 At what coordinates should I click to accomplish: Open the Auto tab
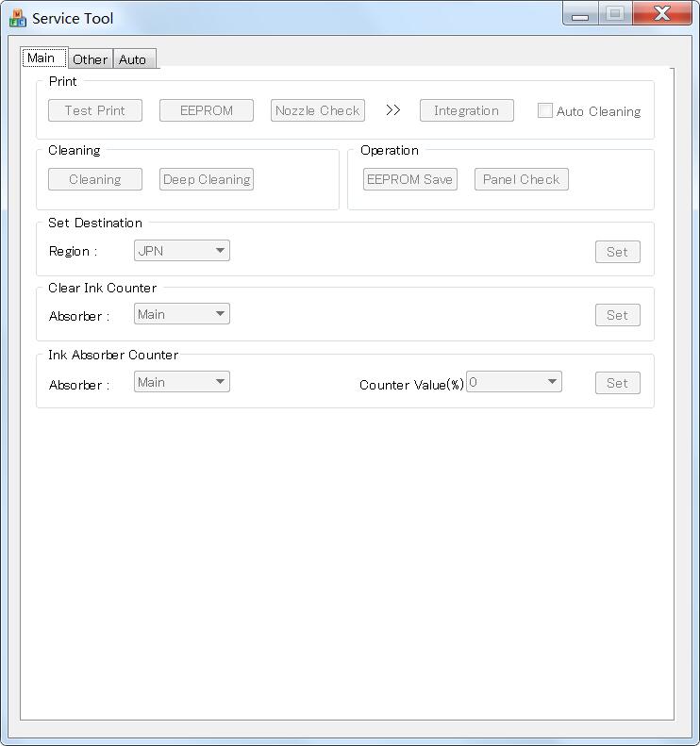coord(134,59)
